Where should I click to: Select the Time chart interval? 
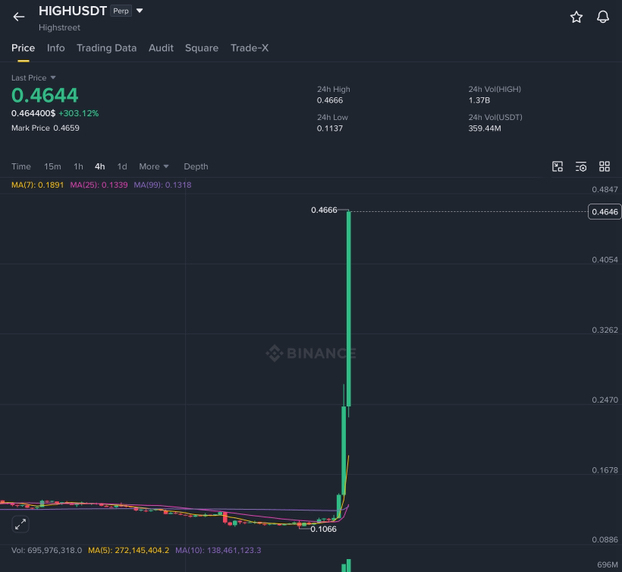pyautogui.click(x=21, y=167)
